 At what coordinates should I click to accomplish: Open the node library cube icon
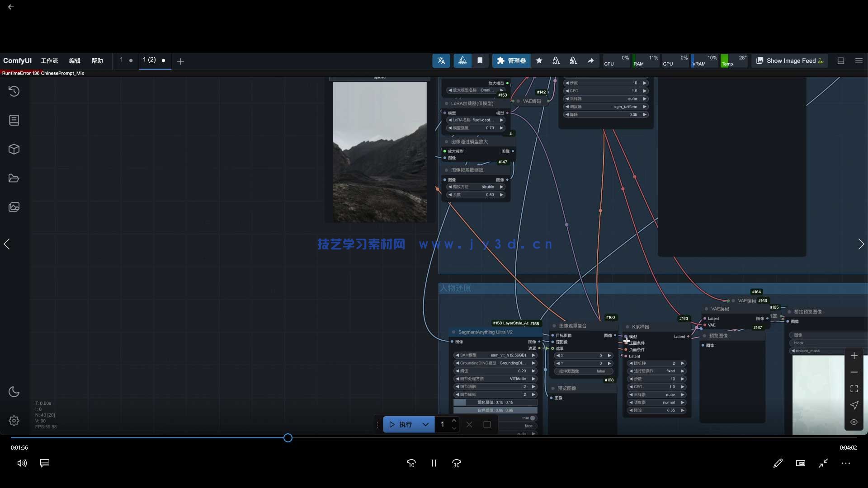pyautogui.click(x=14, y=149)
